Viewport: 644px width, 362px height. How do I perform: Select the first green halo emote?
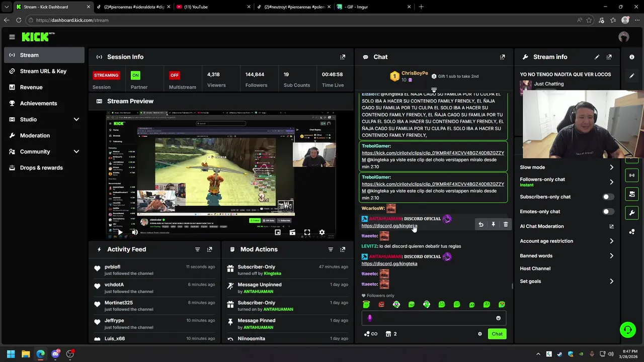pyautogui.click(x=366, y=304)
